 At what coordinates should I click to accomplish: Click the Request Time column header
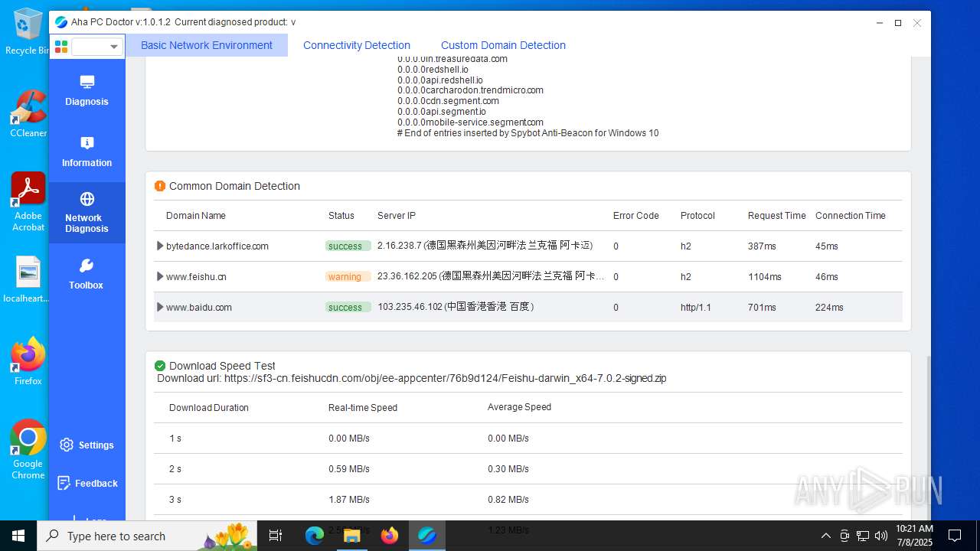(x=776, y=216)
